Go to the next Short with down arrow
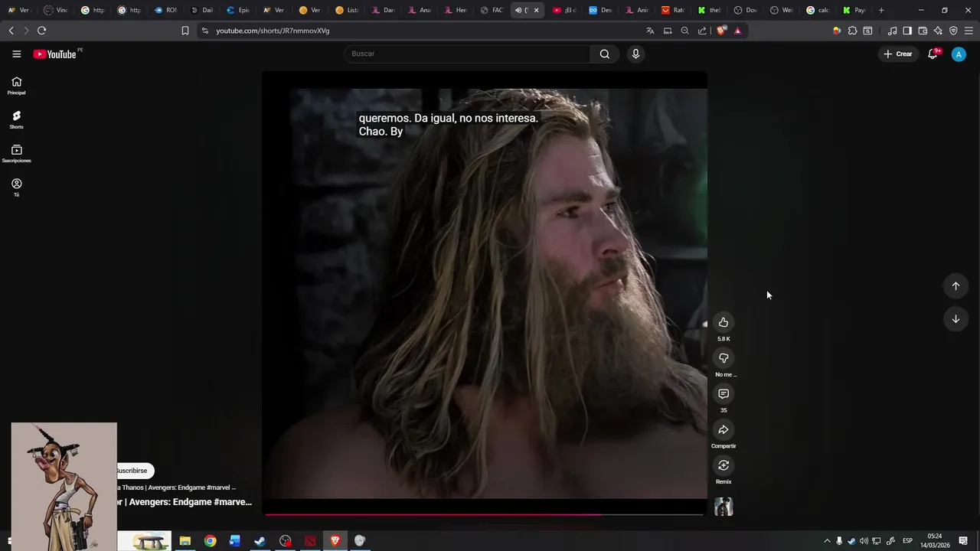This screenshot has width=980, height=551. pyautogui.click(x=955, y=319)
